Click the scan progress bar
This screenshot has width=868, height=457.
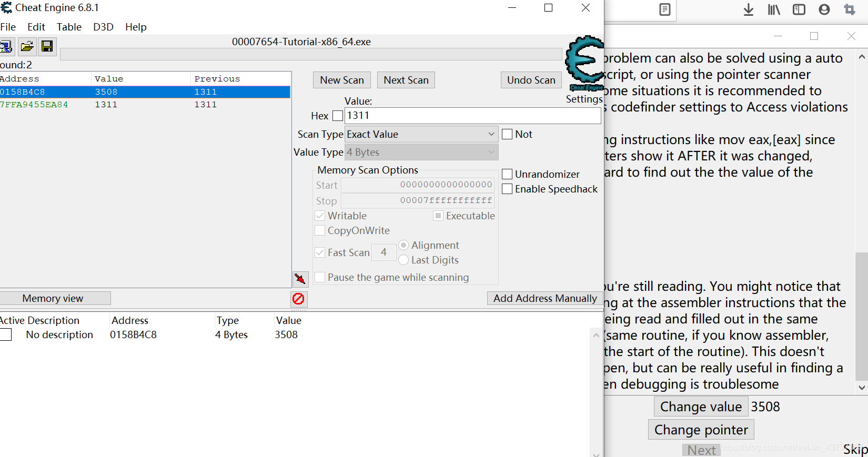311,54
